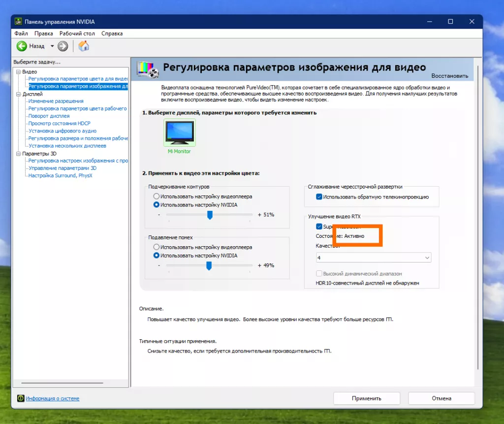Click the Восстановить link
Screen dimensions: 504x424
[449, 76]
